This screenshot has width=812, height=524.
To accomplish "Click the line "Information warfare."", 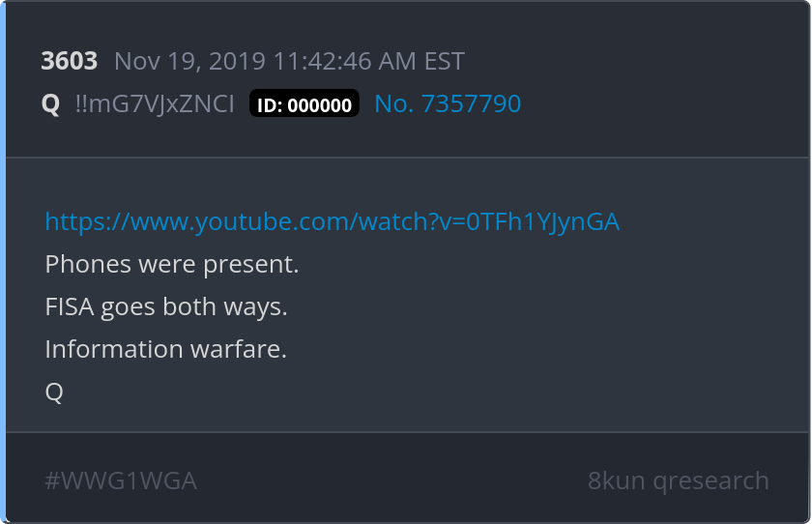I will tap(165, 349).
